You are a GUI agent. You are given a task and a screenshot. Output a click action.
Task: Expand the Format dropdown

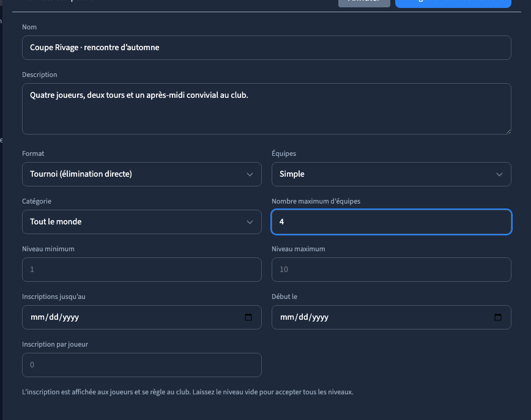[x=142, y=174]
